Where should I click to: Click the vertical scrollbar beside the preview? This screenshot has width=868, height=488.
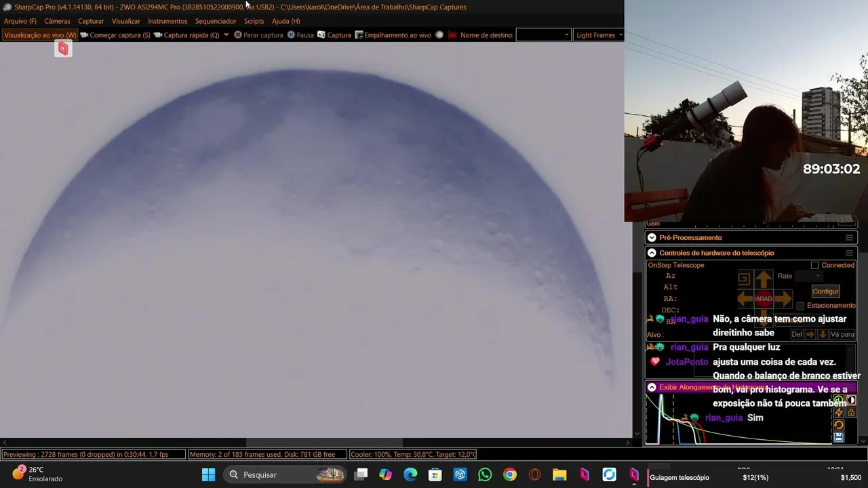[637, 352]
